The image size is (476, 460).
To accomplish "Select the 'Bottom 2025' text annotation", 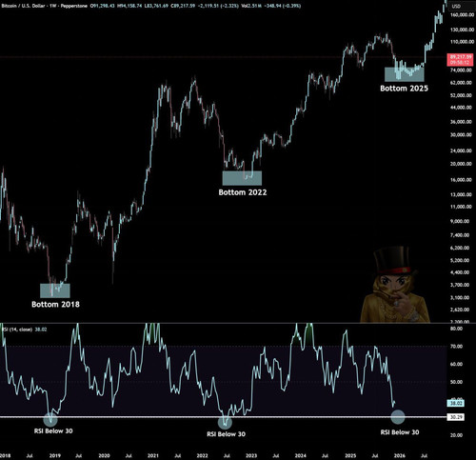I will pos(404,88).
